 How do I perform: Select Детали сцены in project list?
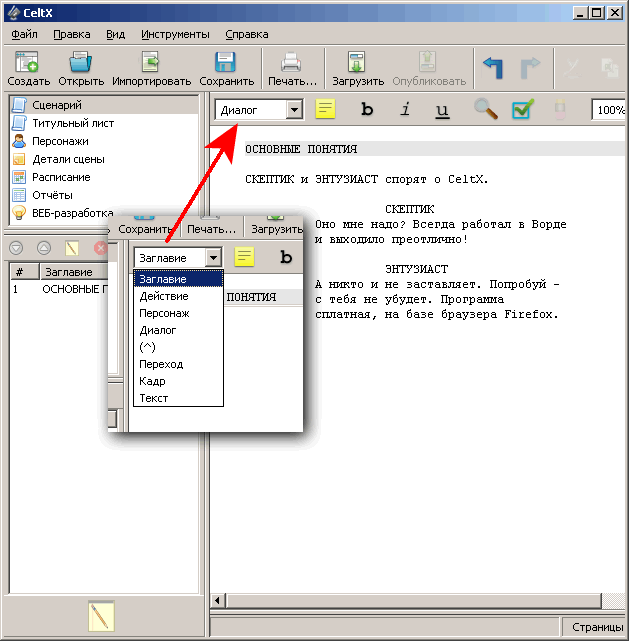104,159
